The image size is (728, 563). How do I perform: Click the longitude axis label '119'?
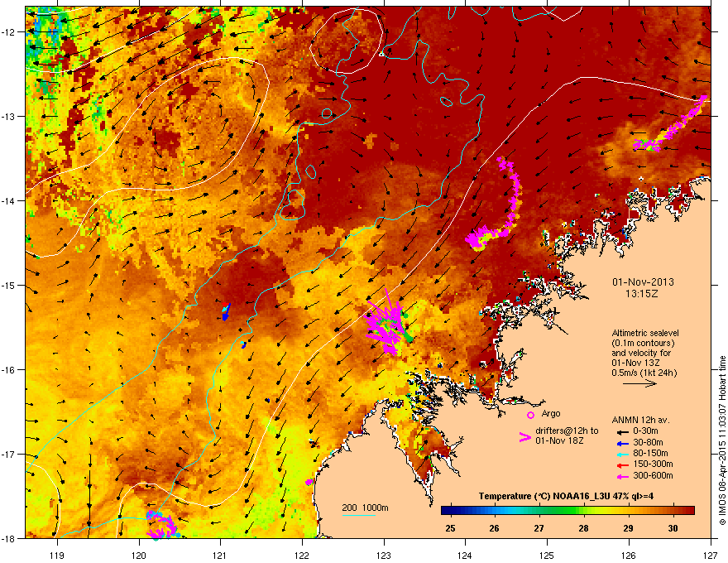click(x=57, y=555)
